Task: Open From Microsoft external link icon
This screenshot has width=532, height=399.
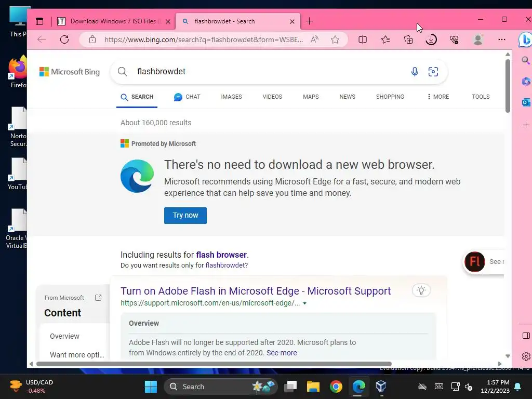Action: click(x=98, y=298)
